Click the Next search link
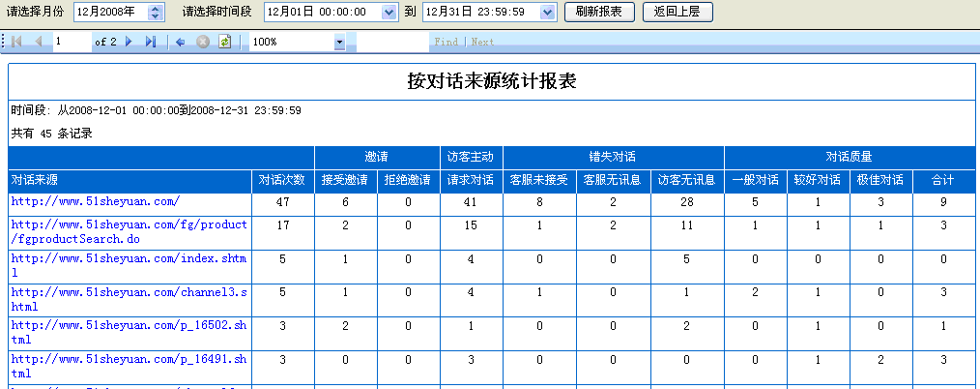 tap(482, 43)
